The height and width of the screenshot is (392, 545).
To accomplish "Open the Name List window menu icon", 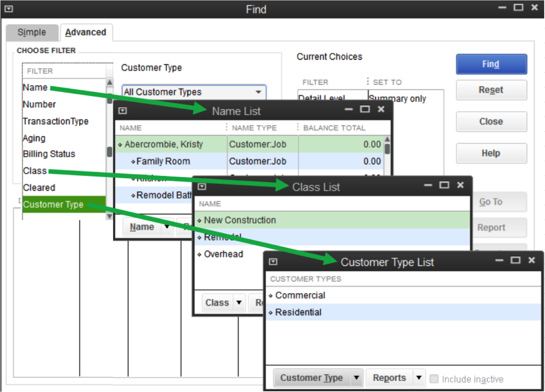I will click(123, 111).
